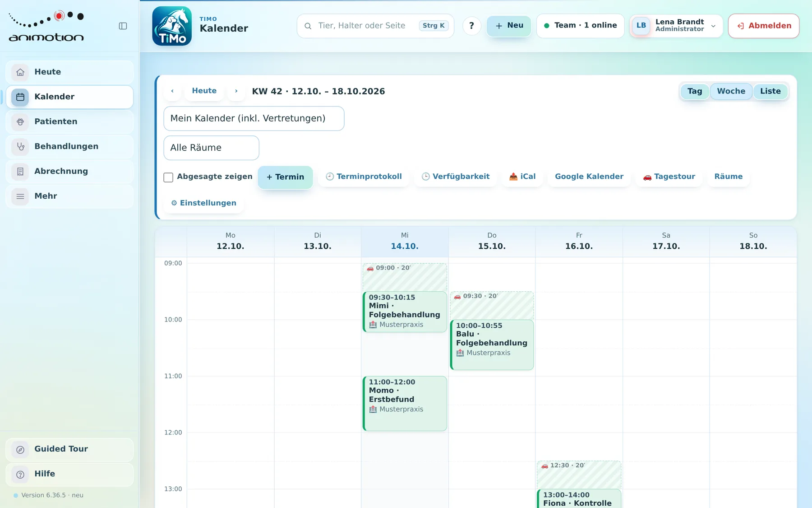Switch to Liste view
This screenshot has width=812, height=508.
tap(770, 92)
